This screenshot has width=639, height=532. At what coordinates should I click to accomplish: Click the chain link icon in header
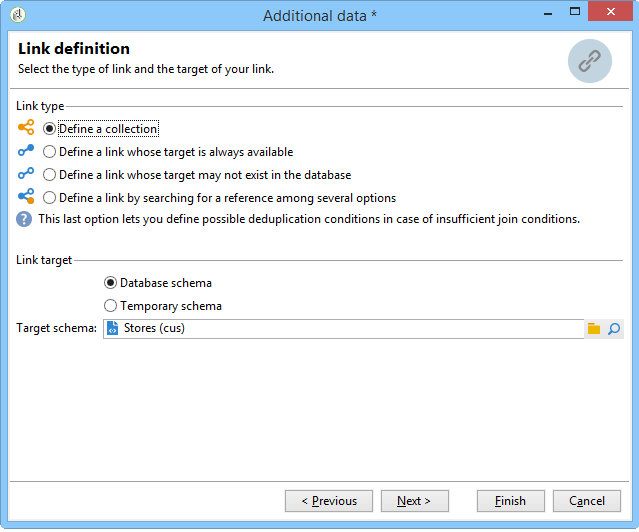point(590,61)
